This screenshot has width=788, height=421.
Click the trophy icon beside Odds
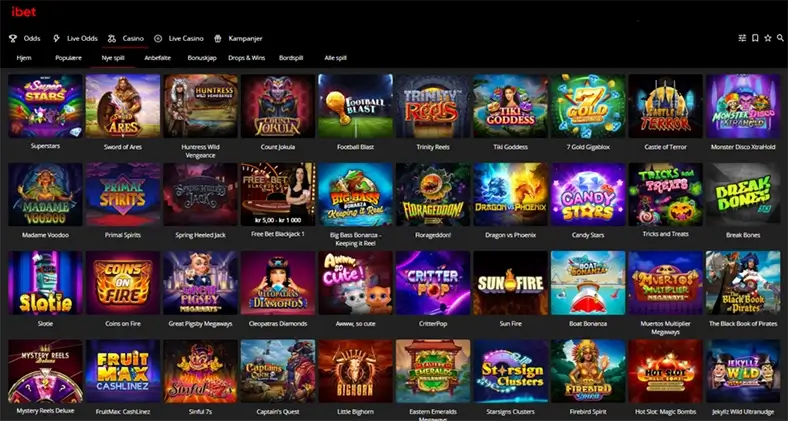click(x=13, y=38)
